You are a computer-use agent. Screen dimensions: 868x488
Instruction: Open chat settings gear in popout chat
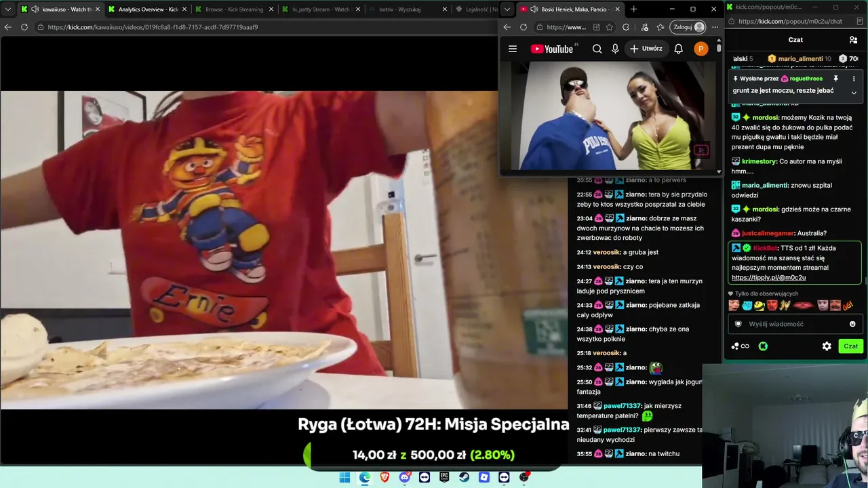coord(827,346)
